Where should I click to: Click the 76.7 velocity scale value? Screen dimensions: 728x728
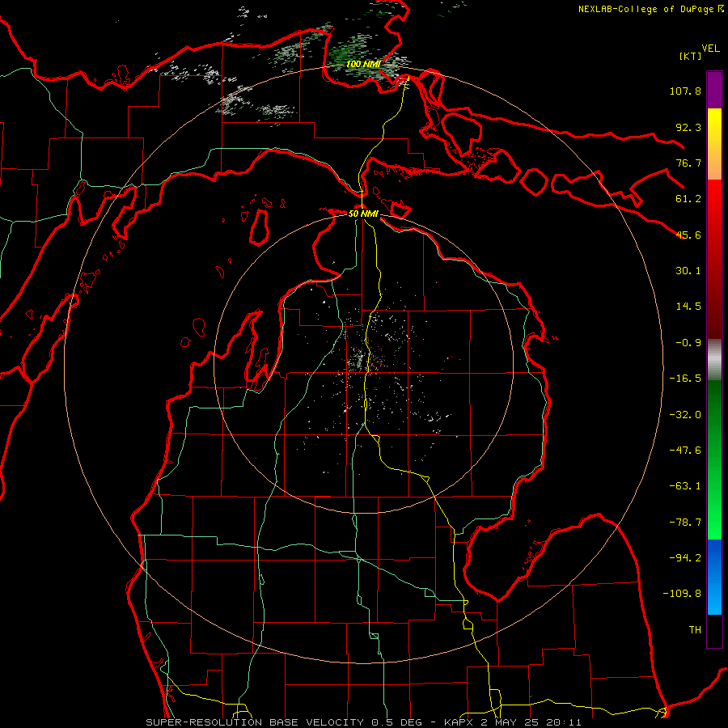[x=688, y=163]
